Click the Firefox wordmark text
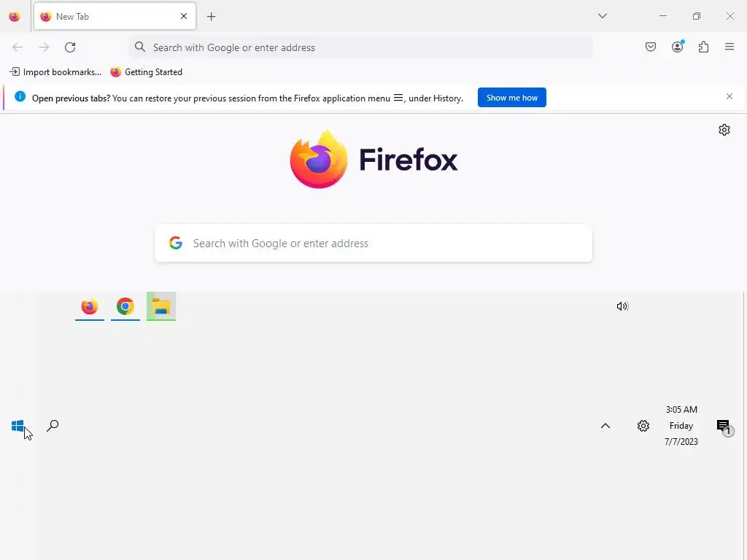The height and width of the screenshot is (560, 747). pos(409,160)
